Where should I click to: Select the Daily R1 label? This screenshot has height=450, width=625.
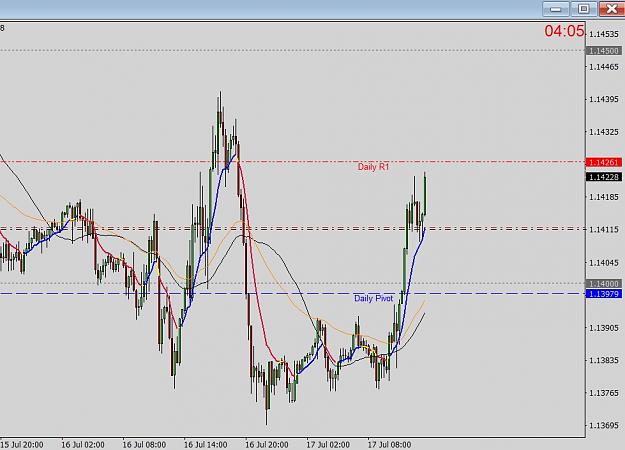[x=373, y=167]
